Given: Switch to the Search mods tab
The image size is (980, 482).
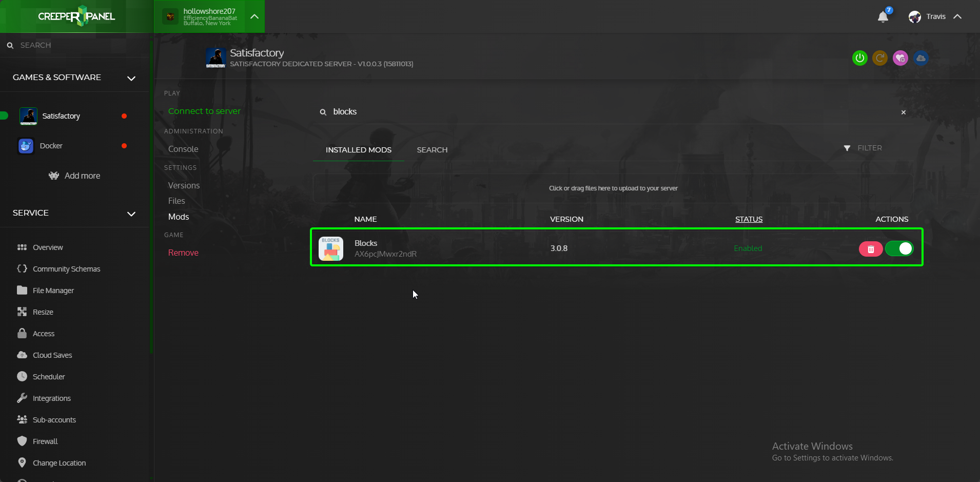Looking at the screenshot, I should pos(432,150).
